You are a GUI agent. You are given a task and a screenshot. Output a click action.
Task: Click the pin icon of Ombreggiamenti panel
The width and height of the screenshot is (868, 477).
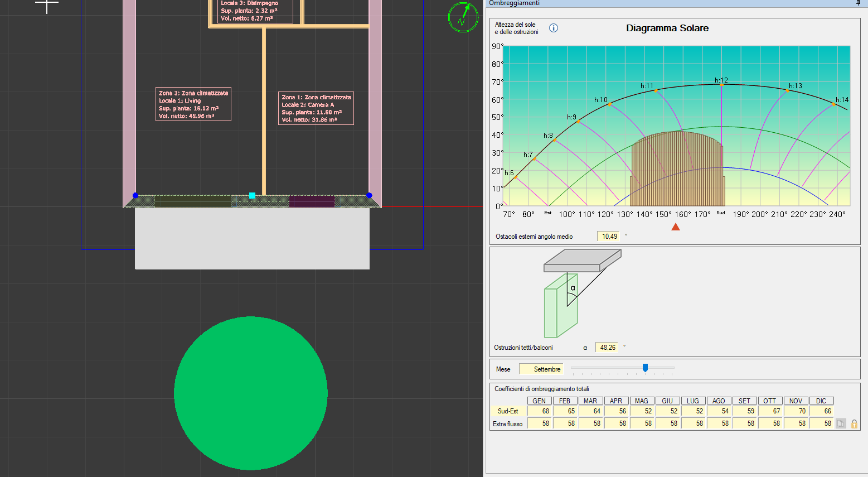[x=858, y=3]
